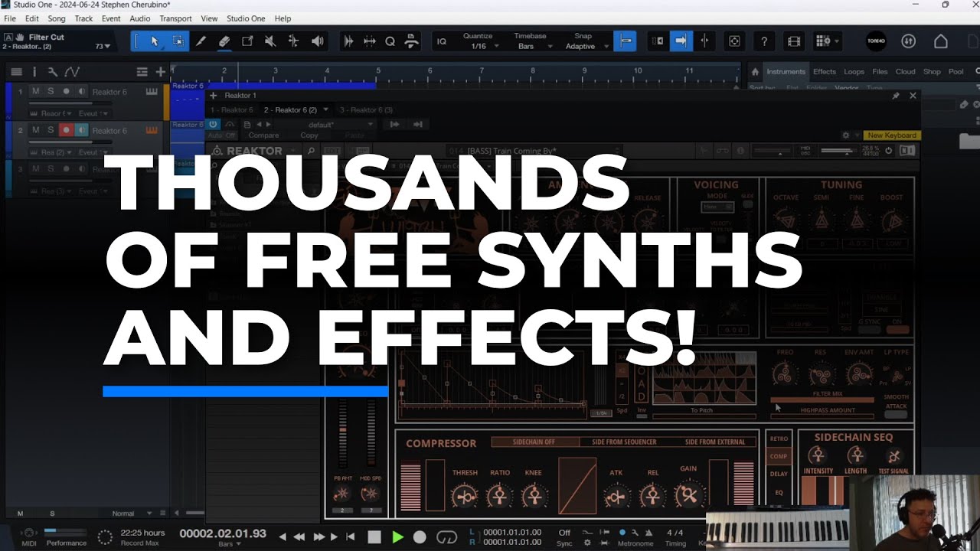The width and height of the screenshot is (980, 551).
Task: Open the Help question mark
Action: (x=764, y=41)
